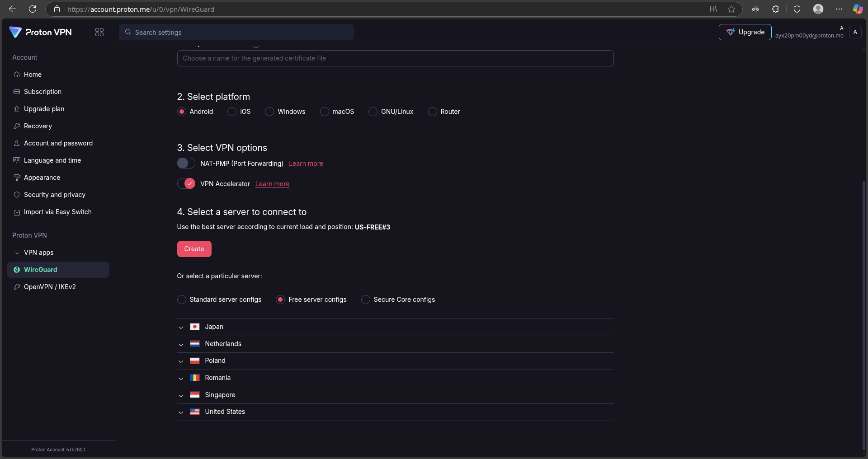Open the split screen icon in address bar
This screenshot has width=868, height=459.
click(713, 9)
